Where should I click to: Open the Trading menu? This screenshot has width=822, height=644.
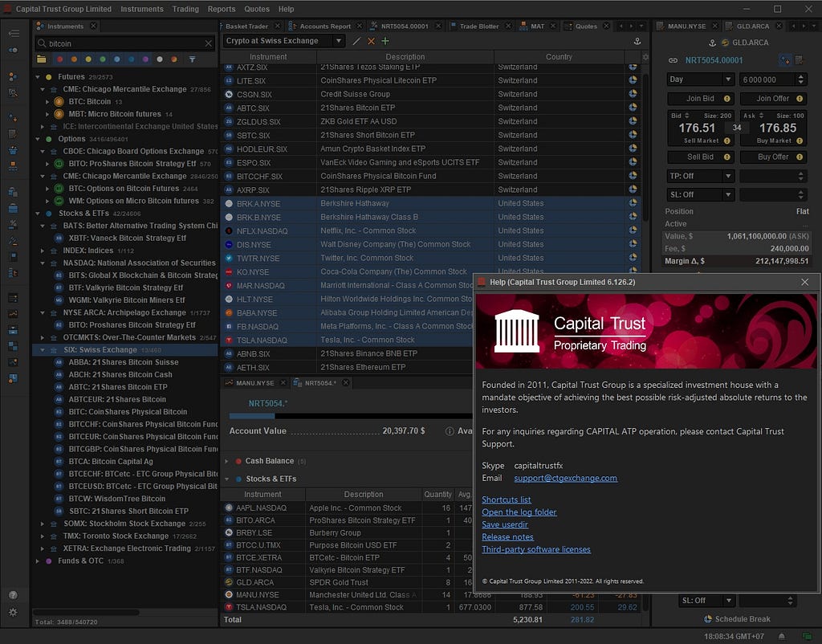pyautogui.click(x=185, y=9)
